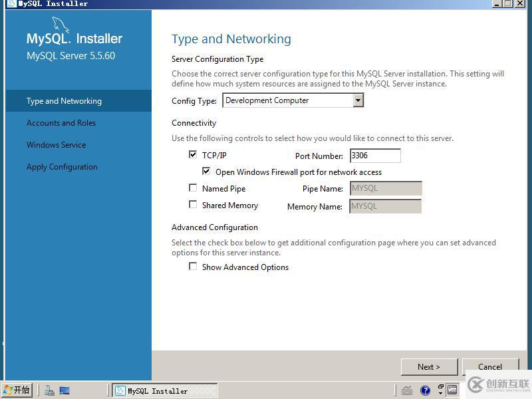Check Show Advanced Options
Viewport: 532px width, 399px height.
point(193,267)
